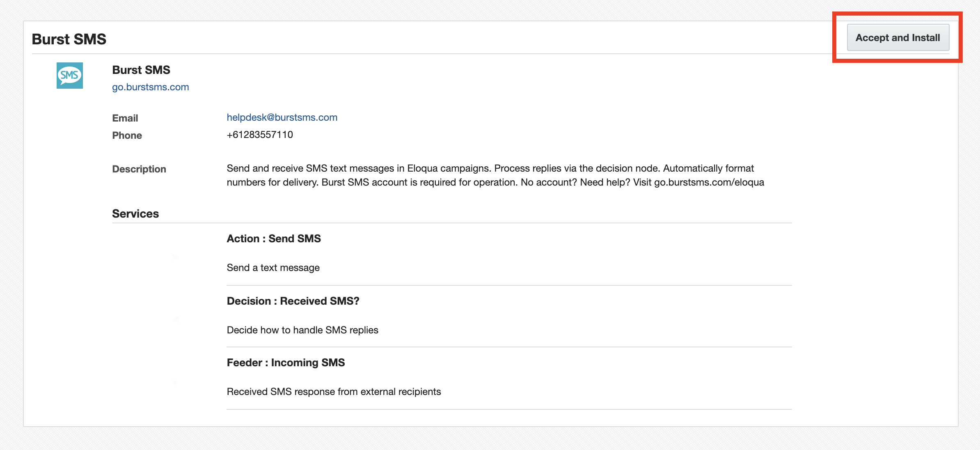Image resolution: width=980 pixels, height=450 pixels.
Task: Click the Description field label
Action: [x=139, y=169]
